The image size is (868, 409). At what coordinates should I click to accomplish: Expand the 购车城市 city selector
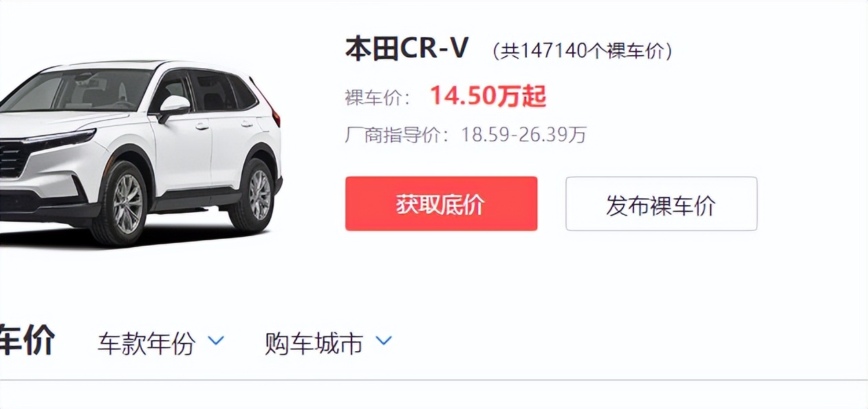point(328,342)
